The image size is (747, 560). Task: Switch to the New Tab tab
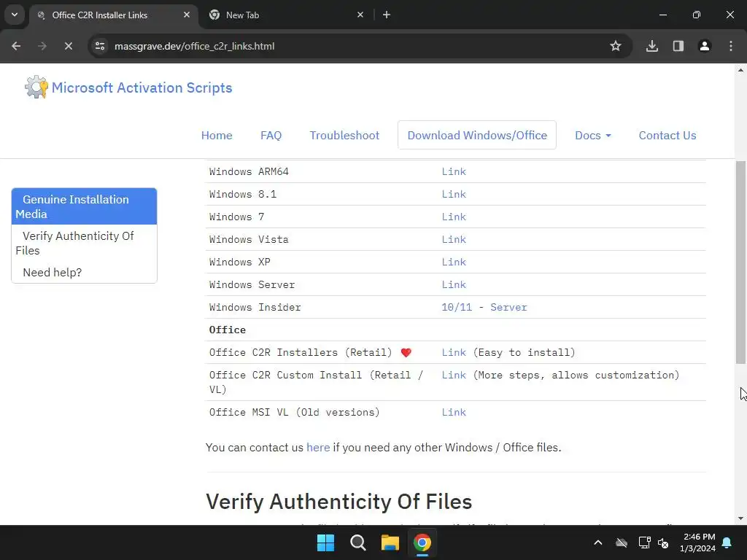(x=286, y=15)
